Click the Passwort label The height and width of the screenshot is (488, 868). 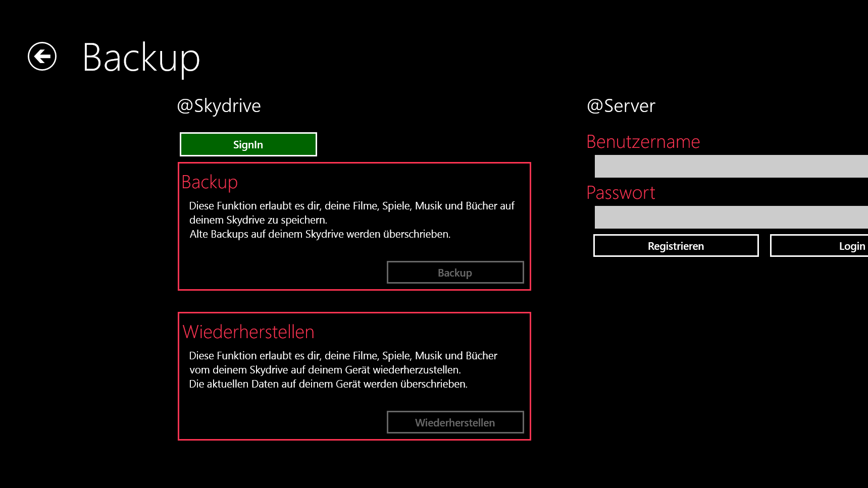[621, 193]
